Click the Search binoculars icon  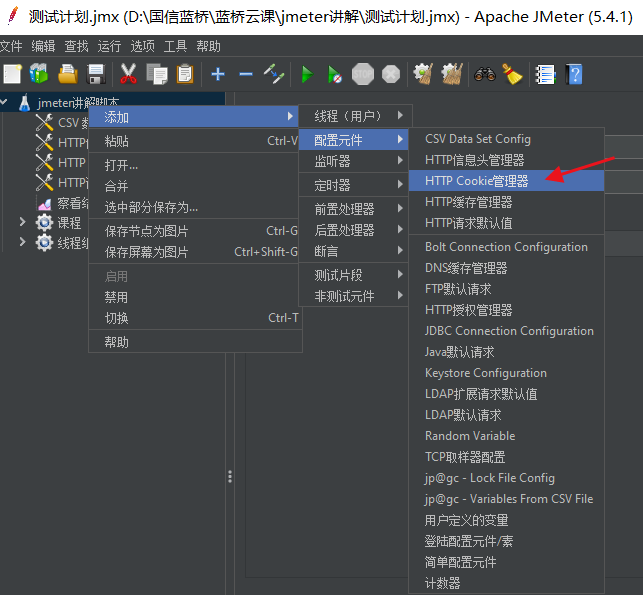(x=485, y=74)
